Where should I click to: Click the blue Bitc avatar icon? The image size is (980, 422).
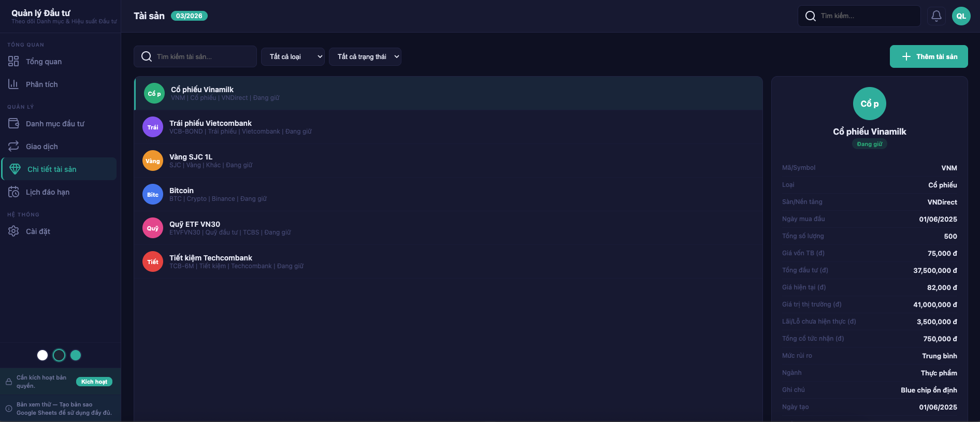point(153,195)
